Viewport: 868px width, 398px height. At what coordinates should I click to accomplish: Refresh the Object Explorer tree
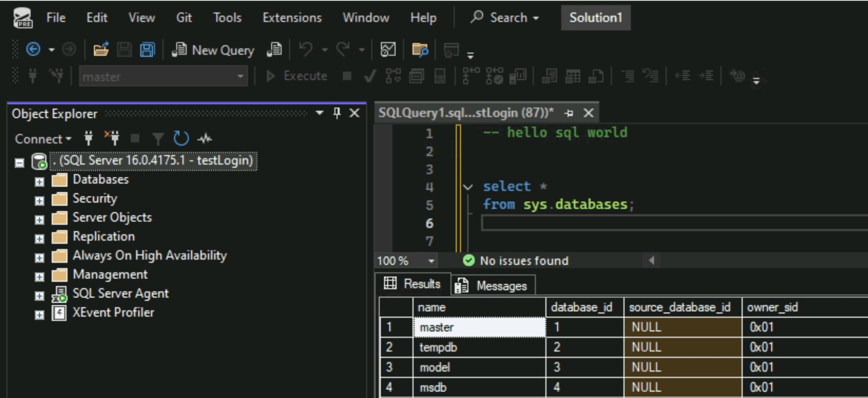181,138
